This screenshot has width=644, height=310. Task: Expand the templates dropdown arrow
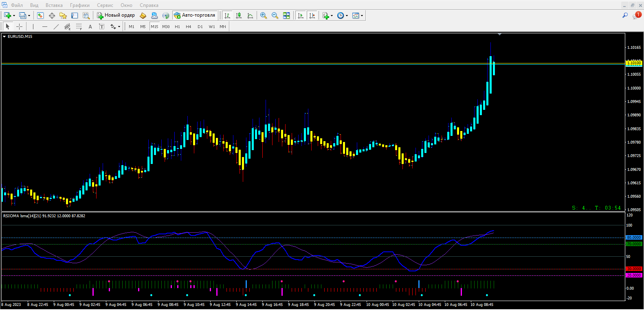point(362,15)
